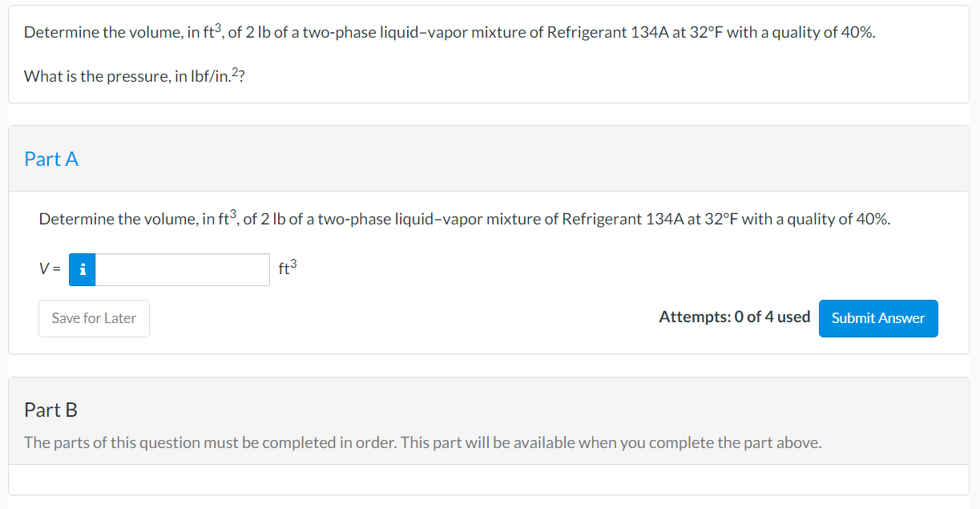Select the Attempts: 0 of 4 used text
Viewport: 980px width, 509px height.
(735, 317)
